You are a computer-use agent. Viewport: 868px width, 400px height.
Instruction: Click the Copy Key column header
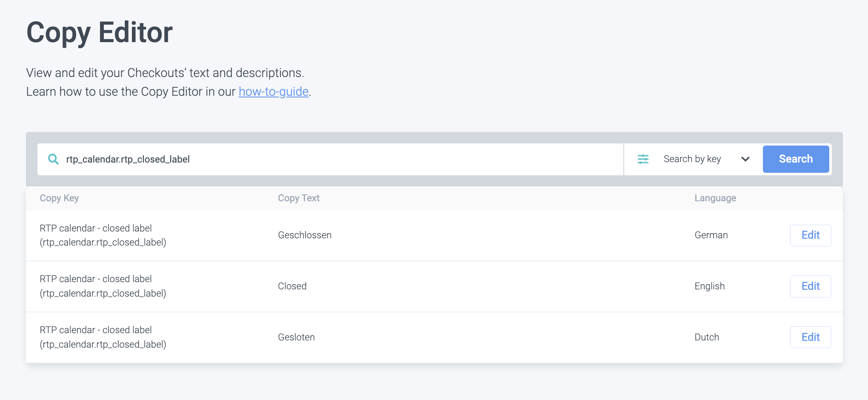59,198
